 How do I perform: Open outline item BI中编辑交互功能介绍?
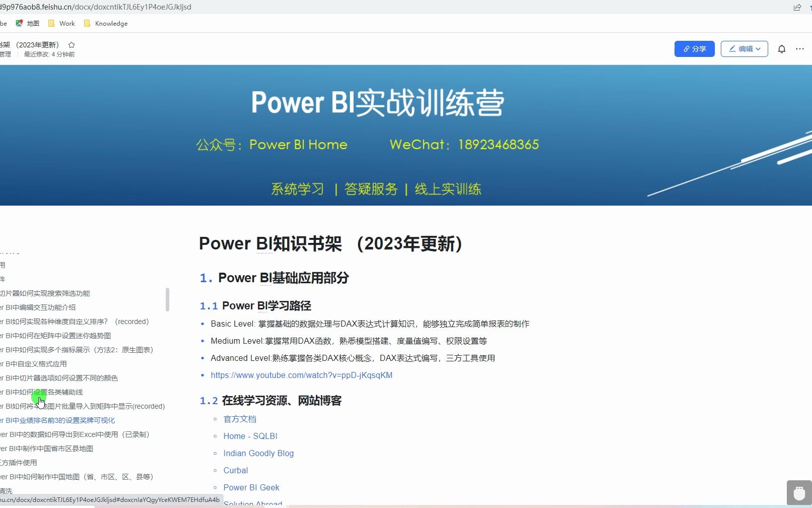(x=38, y=307)
